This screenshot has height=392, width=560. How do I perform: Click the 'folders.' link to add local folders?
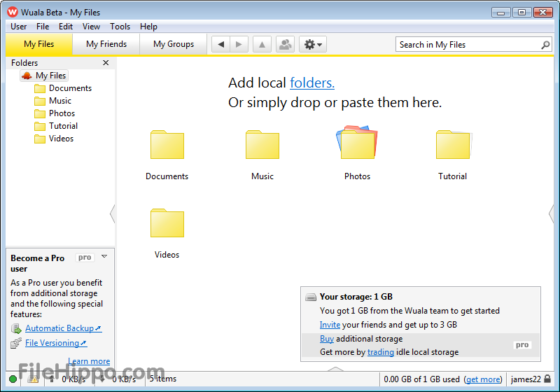[x=312, y=83]
